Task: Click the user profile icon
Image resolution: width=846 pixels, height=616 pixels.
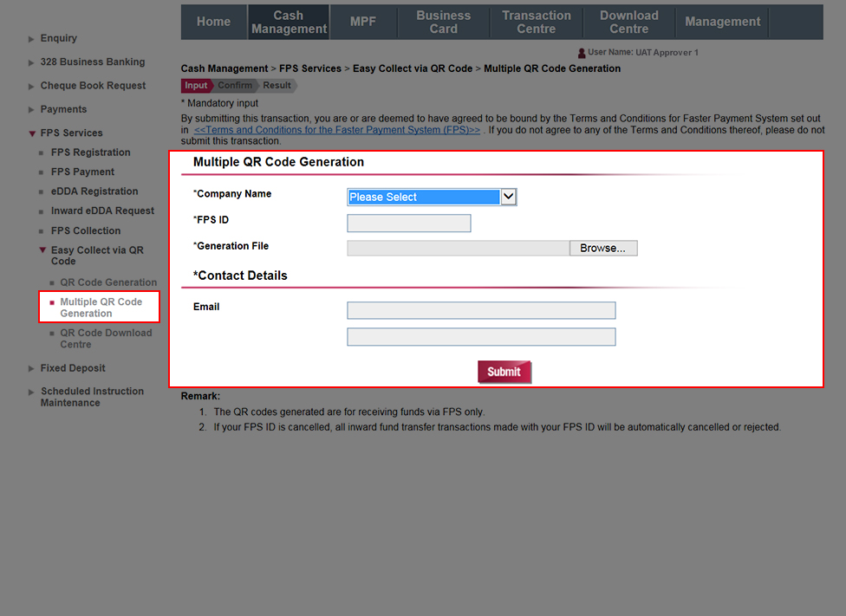Action: pyautogui.click(x=582, y=53)
